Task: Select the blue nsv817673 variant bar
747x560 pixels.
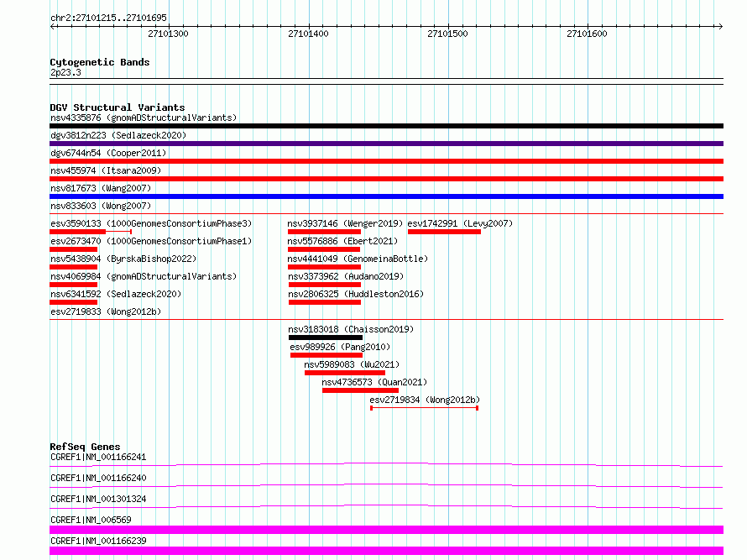Action: pos(386,196)
